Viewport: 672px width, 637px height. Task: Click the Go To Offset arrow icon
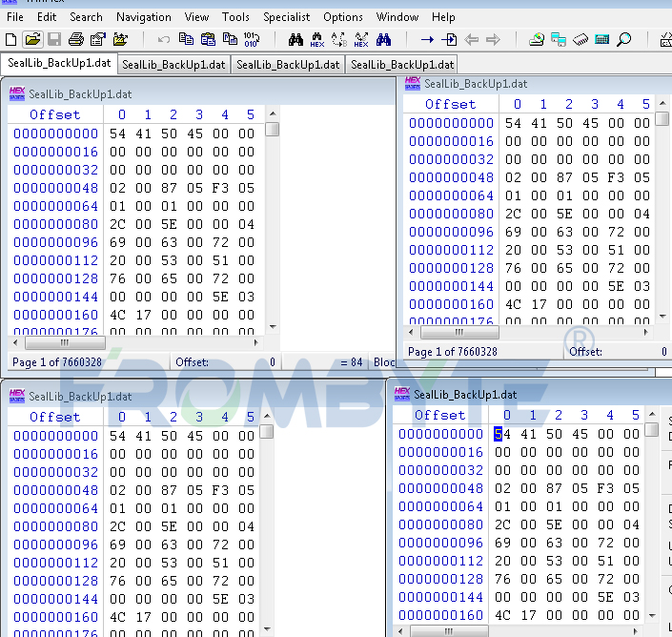coord(427,40)
